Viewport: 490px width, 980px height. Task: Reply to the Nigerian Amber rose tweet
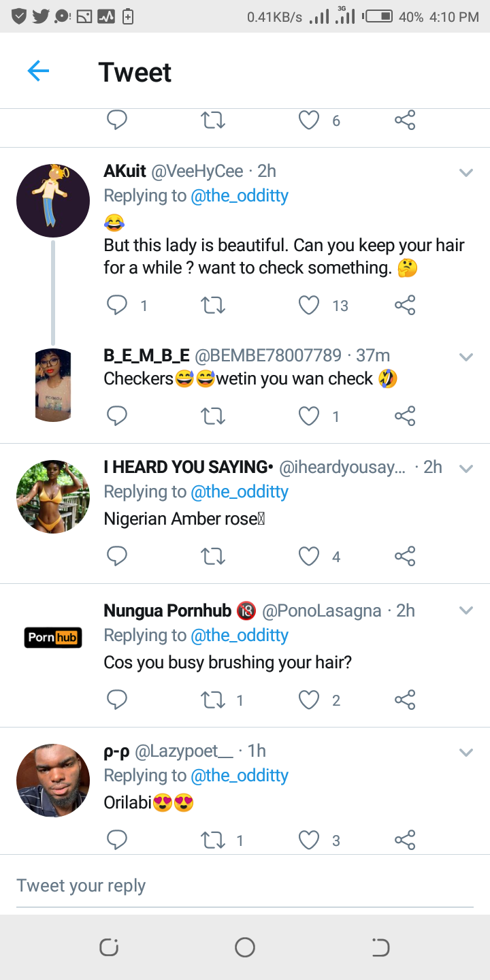117,557
